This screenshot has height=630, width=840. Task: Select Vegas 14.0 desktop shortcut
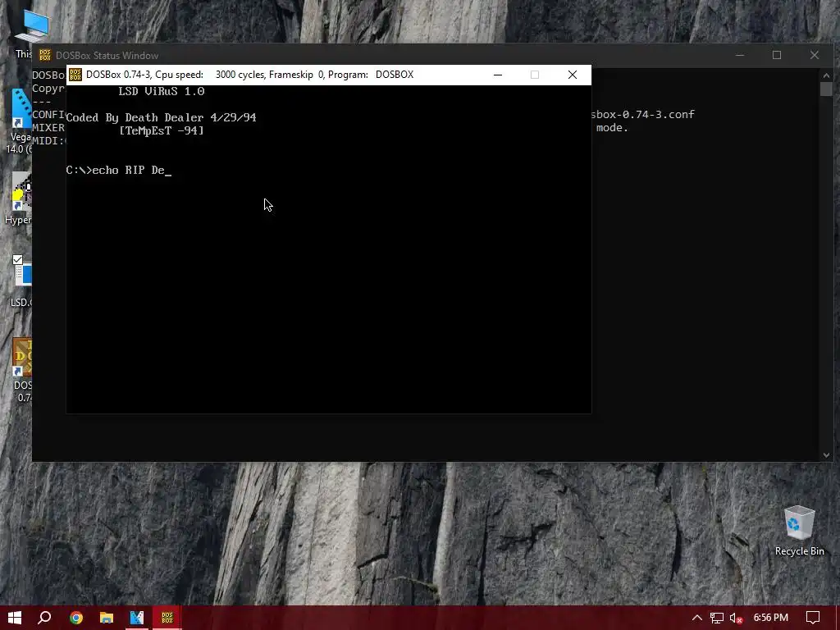19,121
